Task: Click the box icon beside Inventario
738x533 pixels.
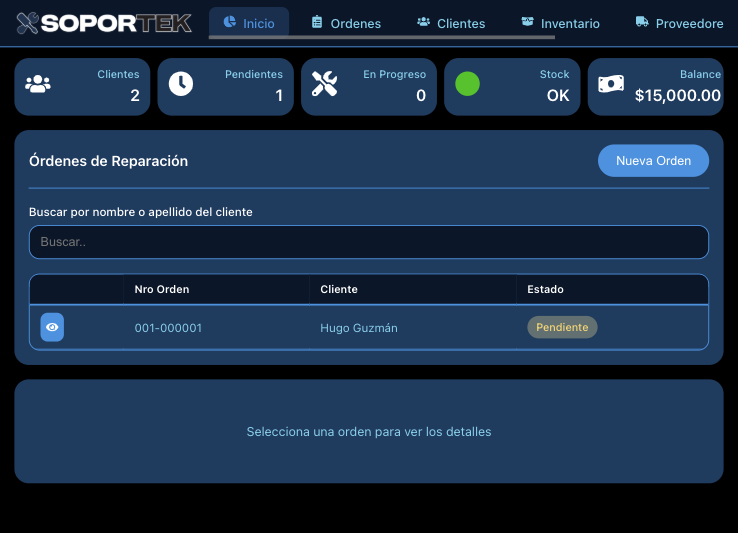Action: (528, 22)
